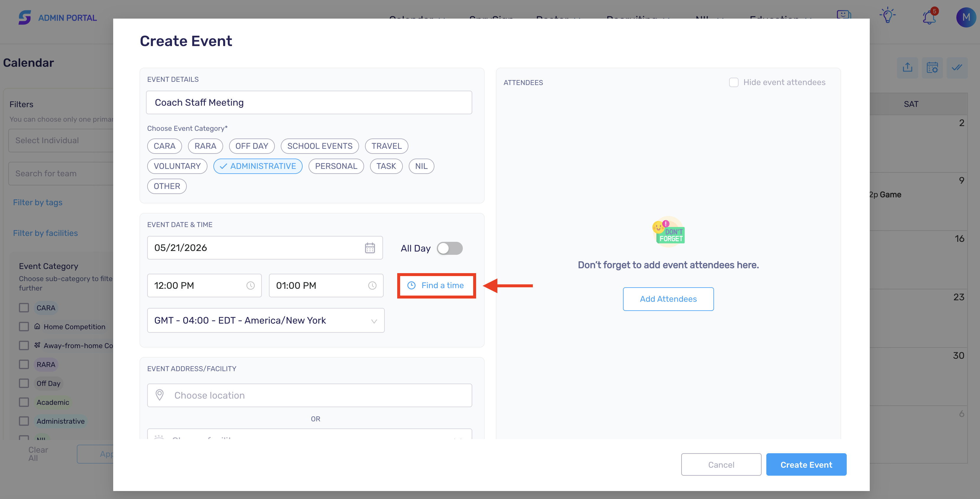
Task: Check the Administrative filter checkbox
Action: click(x=24, y=421)
